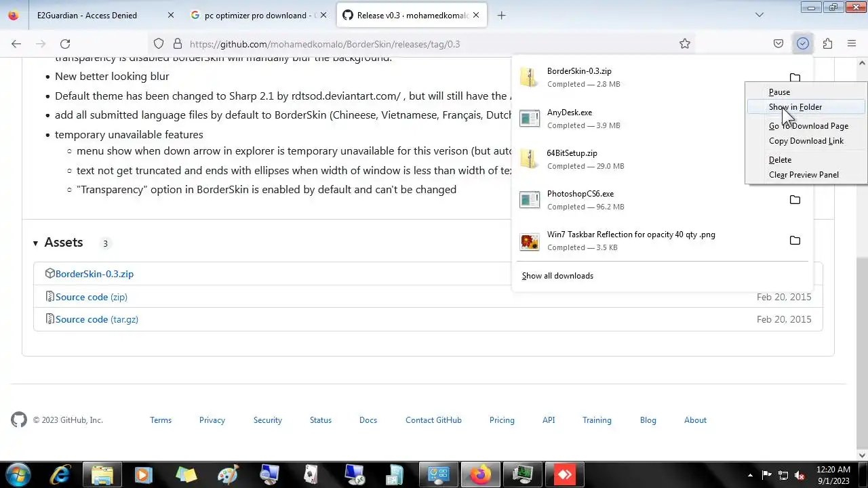The width and height of the screenshot is (868, 488).
Task: Download BorderSkin-0.3.zip asset link
Action: (x=94, y=274)
